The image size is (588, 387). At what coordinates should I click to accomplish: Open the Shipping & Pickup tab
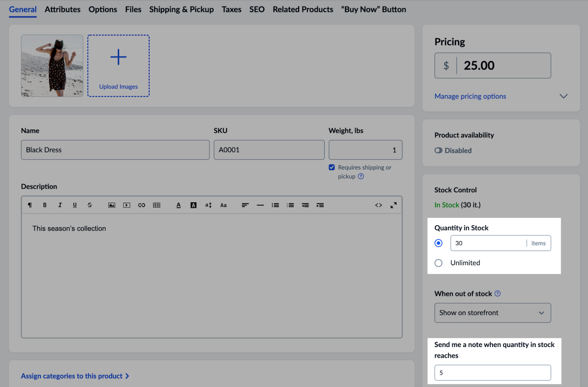181,9
